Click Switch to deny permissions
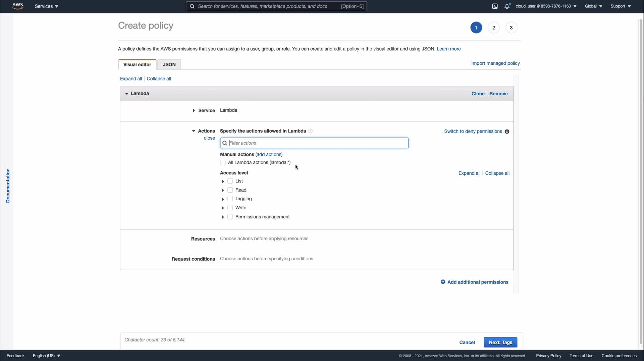The image size is (644, 361). point(473,131)
